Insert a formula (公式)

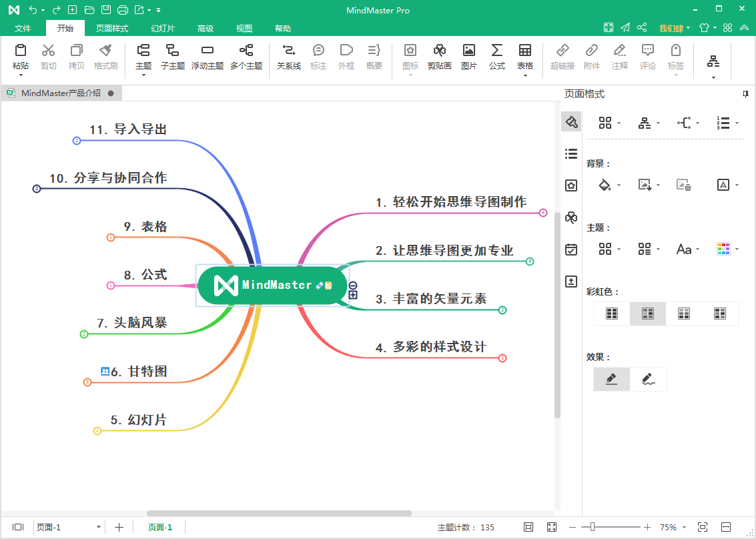[x=496, y=57]
